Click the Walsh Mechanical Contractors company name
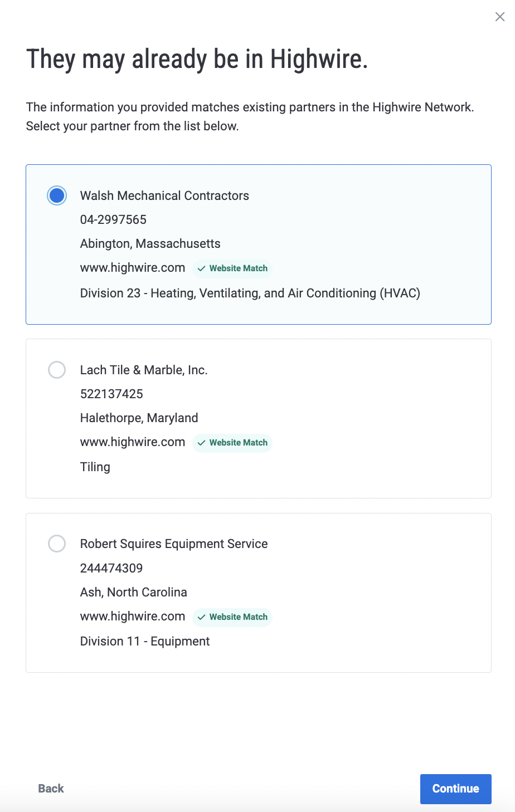This screenshot has height=812, width=515. (164, 196)
